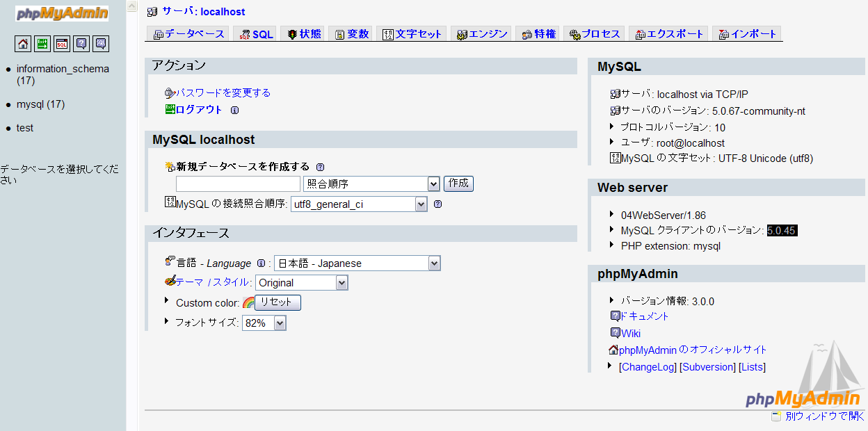This screenshot has height=431, width=868.
Task: Click the rainbow Custom color icon
Action: pyautogui.click(x=248, y=303)
